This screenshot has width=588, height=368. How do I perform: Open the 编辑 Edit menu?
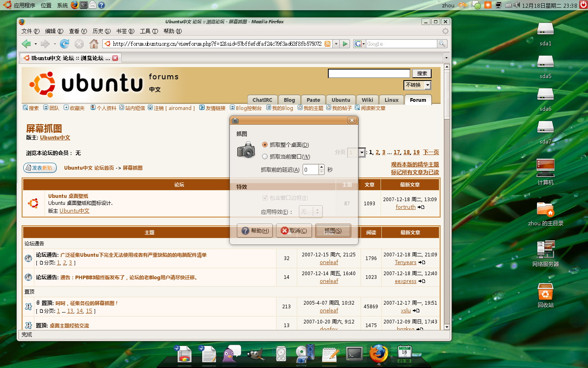pos(54,31)
